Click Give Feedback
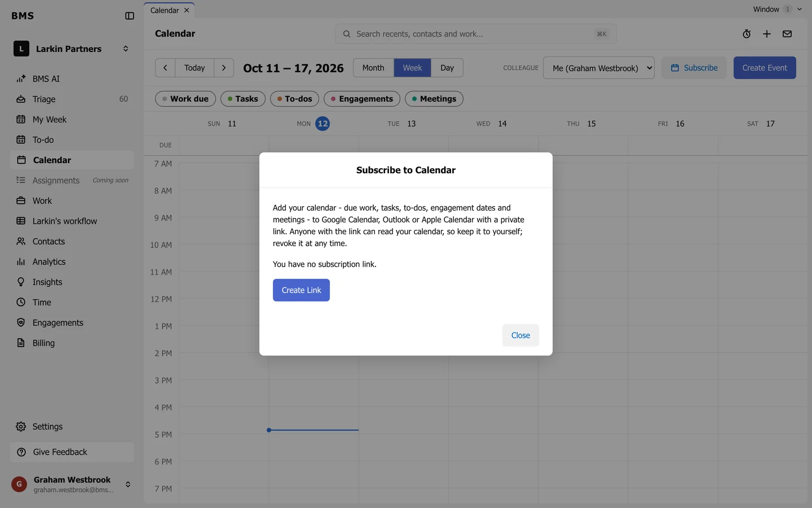 coord(72,452)
